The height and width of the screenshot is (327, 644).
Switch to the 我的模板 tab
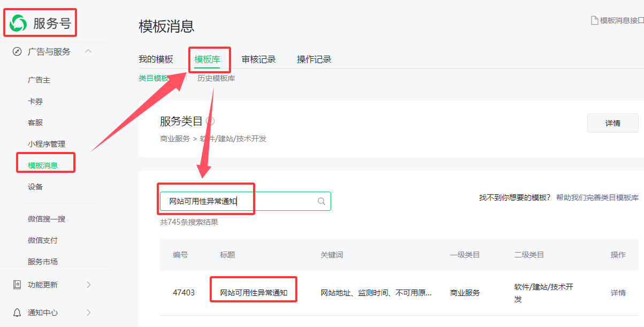click(156, 59)
